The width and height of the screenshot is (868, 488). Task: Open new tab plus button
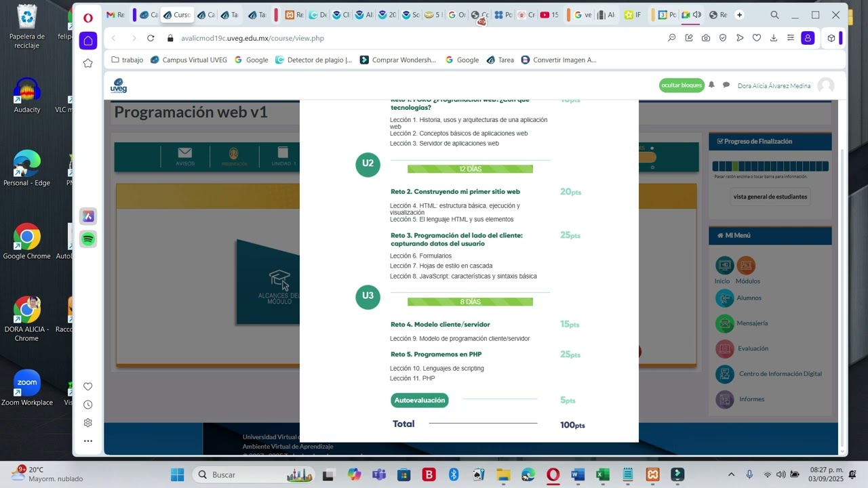tap(739, 15)
